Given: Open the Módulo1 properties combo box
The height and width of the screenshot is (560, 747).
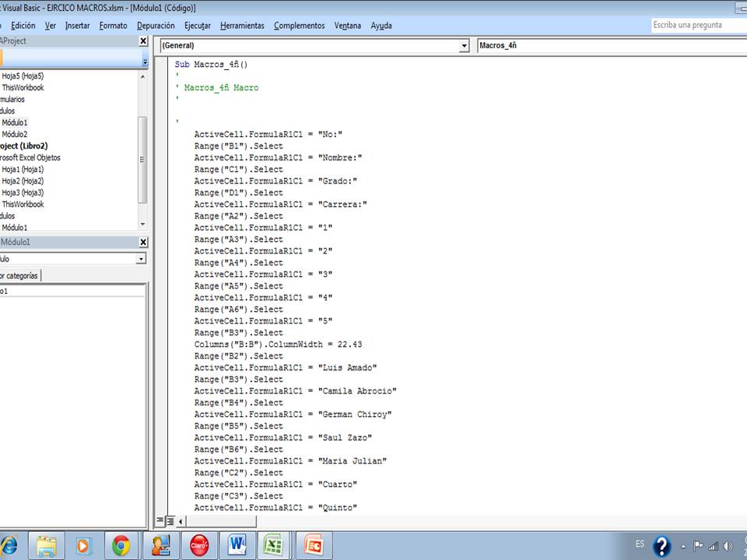Looking at the screenshot, I should point(140,258).
